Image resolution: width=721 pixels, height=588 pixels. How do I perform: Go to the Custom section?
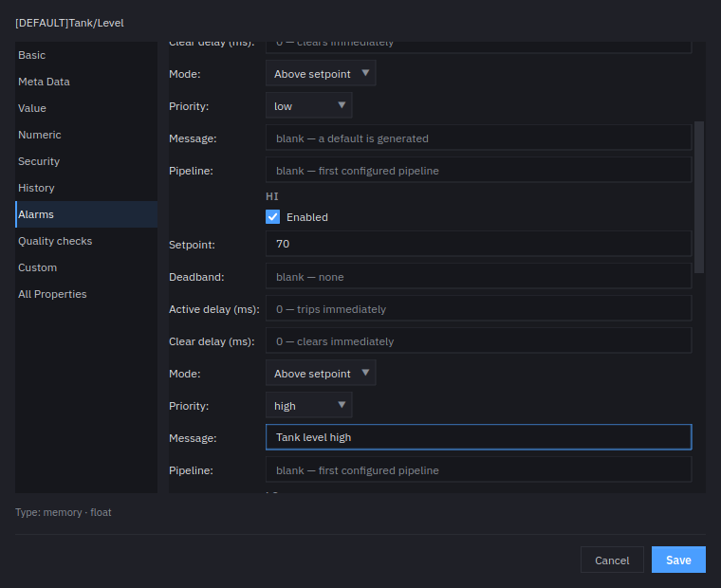(x=86, y=267)
